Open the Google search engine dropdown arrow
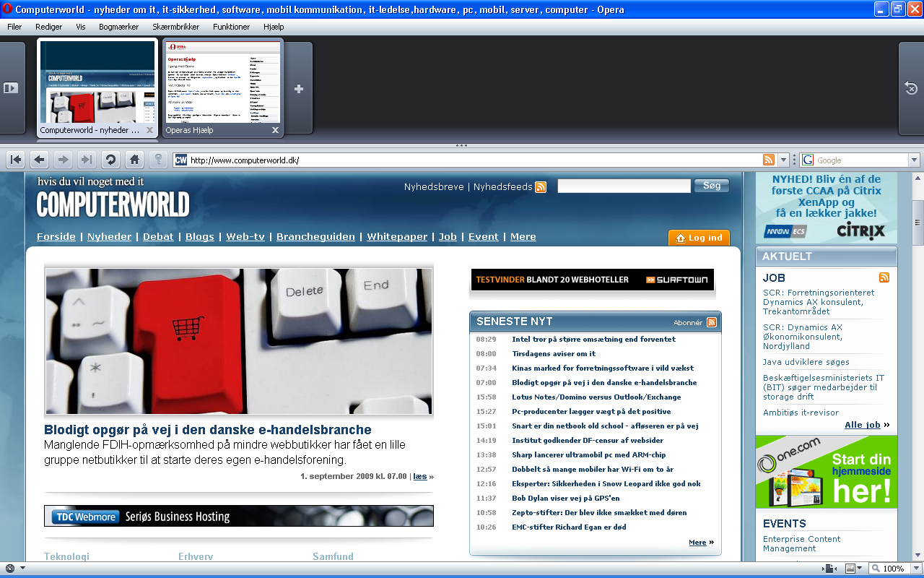This screenshot has height=578, width=924. 915,160
